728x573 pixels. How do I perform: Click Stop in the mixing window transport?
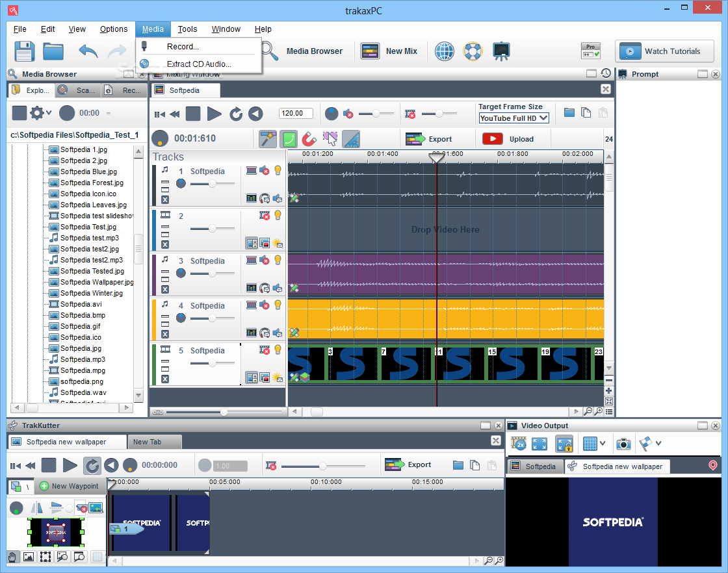(192, 114)
